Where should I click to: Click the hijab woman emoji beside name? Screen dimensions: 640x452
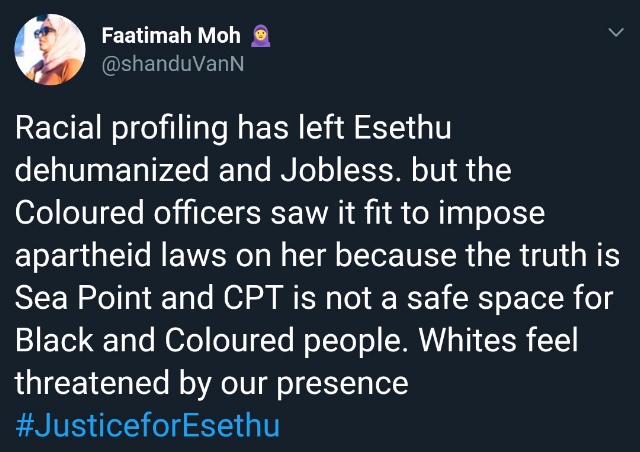pos(260,36)
